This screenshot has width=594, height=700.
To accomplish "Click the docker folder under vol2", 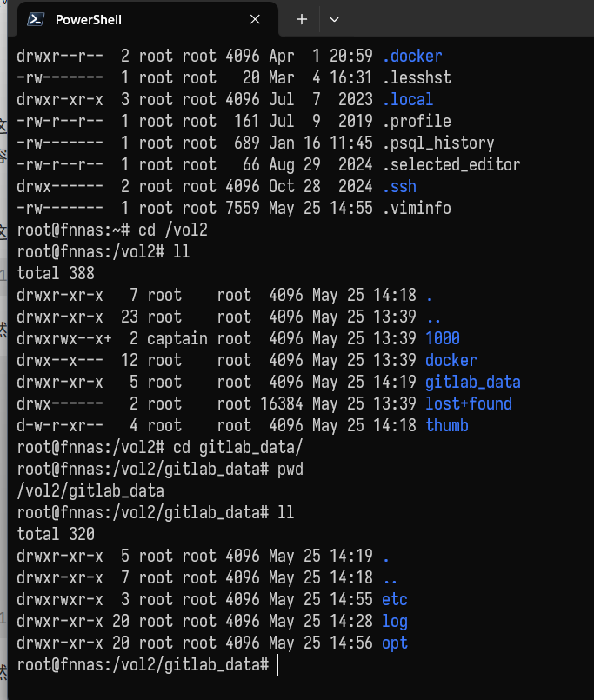I will point(451,360).
